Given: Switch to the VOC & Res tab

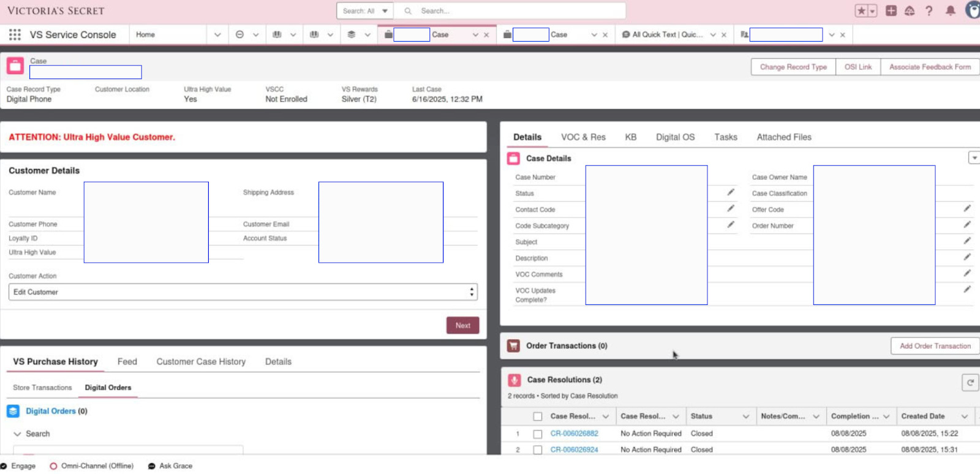Looking at the screenshot, I should pos(582,137).
